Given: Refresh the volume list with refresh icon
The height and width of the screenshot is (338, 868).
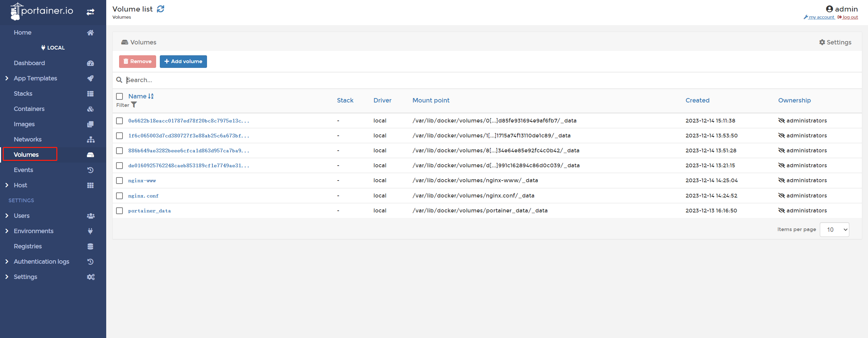Looking at the screenshot, I should (161, 9).
